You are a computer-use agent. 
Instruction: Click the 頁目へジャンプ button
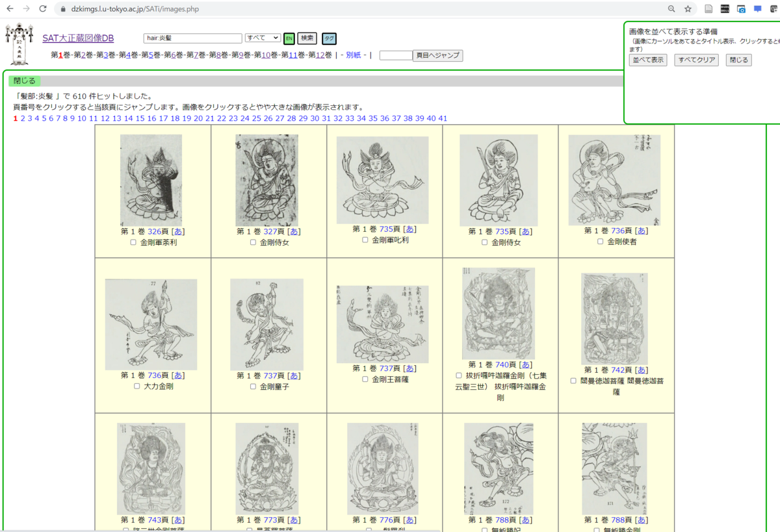click(437, 56)
